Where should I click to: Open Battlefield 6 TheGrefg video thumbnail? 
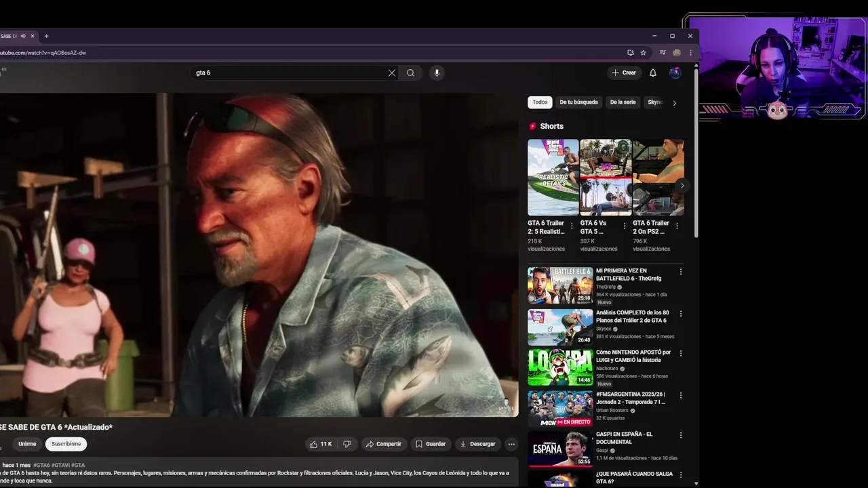[560, 285]
